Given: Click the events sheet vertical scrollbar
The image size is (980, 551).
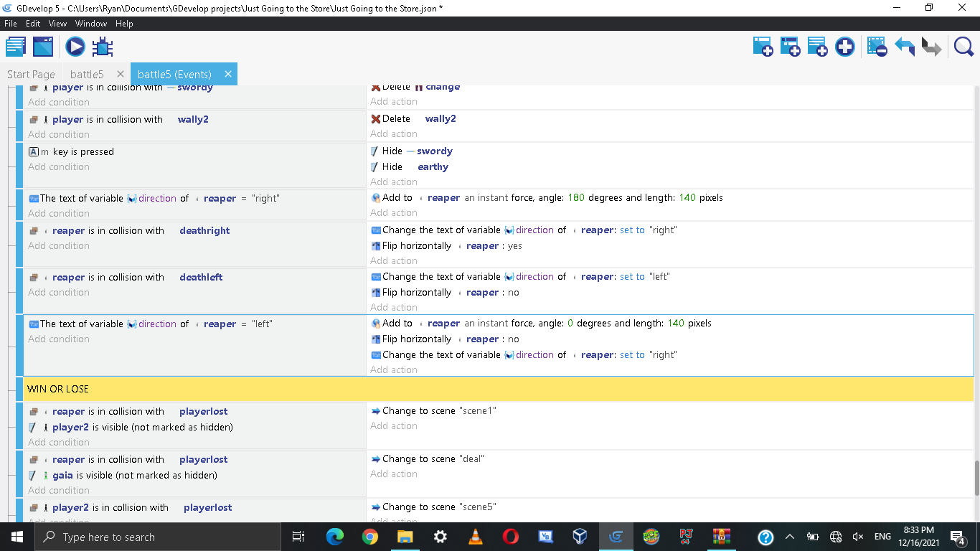Looking at the screenshot, I should click(976, 478).
